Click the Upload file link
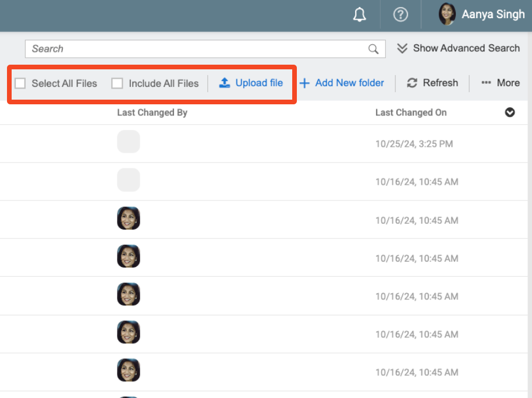This screenshot has width=532, height=398. pyautogui.click(x=259, y=83)
